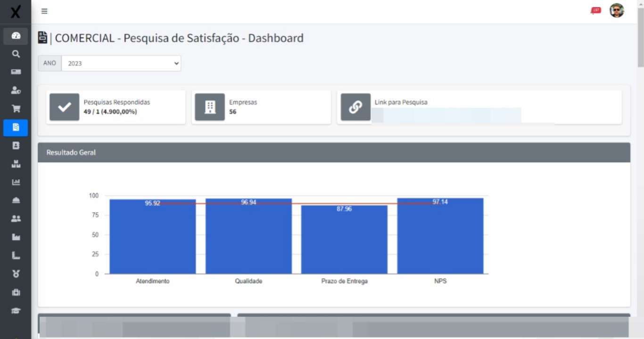Select the highlighted document sidebar icon
The image size is (644, 339).
(x=16, y=127)
